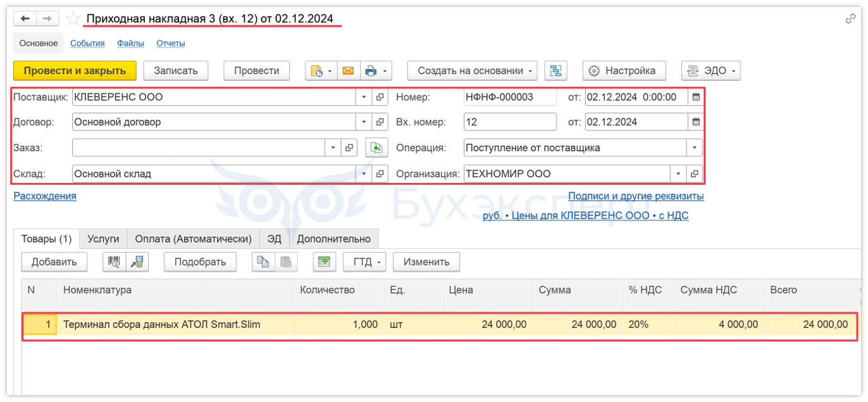Select % НДС cell 20%
Viewport: 868px width, 402px height.
click(x=648, y=325)
